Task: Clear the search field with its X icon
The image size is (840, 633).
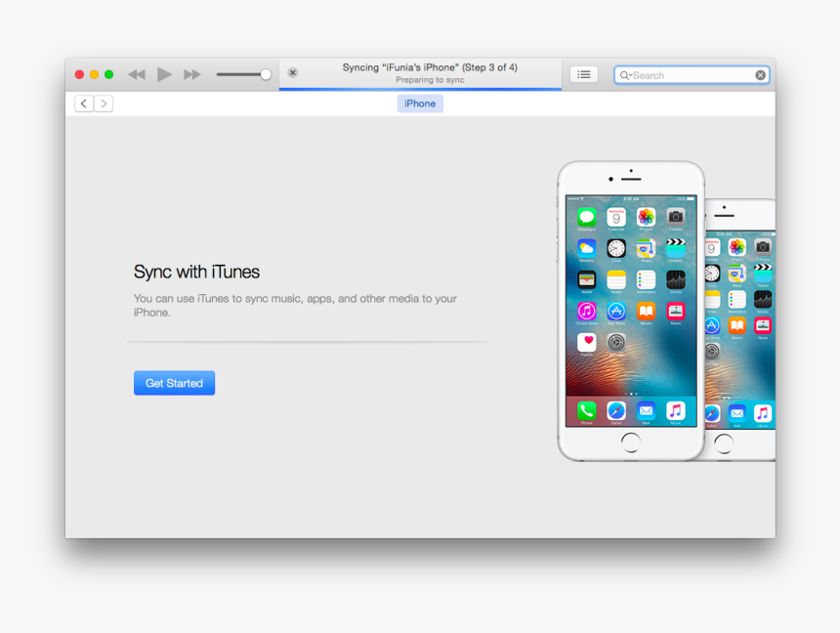Action: [760, 74]
